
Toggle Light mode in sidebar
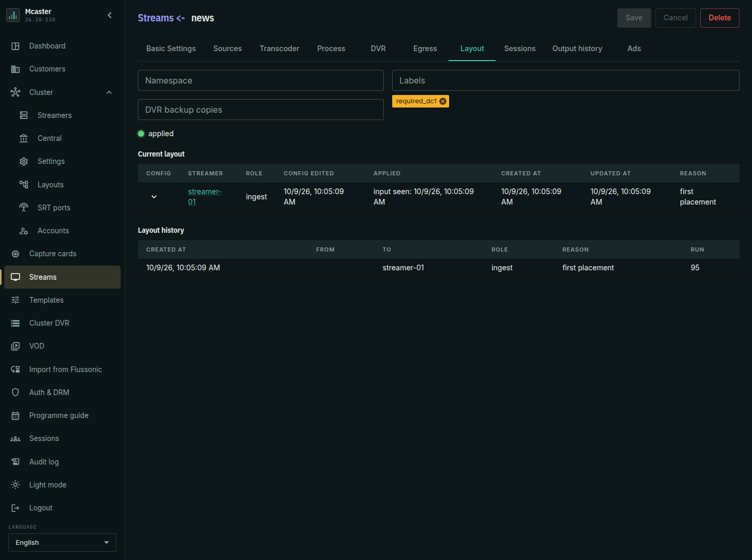pyautogui.click(x=62, y=485)
